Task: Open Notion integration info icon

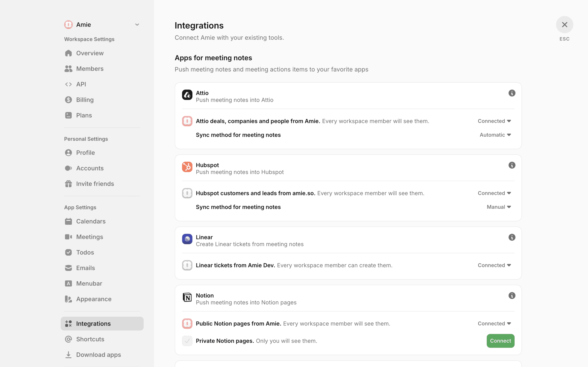Action: (x=512, y=295)
